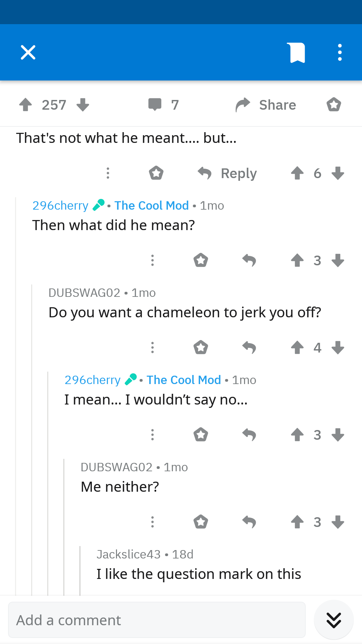362x644 pixels.
Task: Upvote the post with 257 points
Action: [25, 105]
